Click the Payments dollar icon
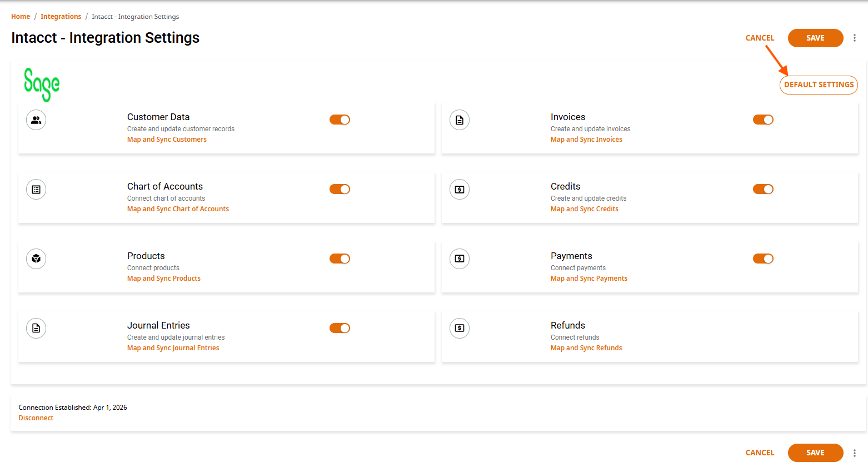 point(460,259)
